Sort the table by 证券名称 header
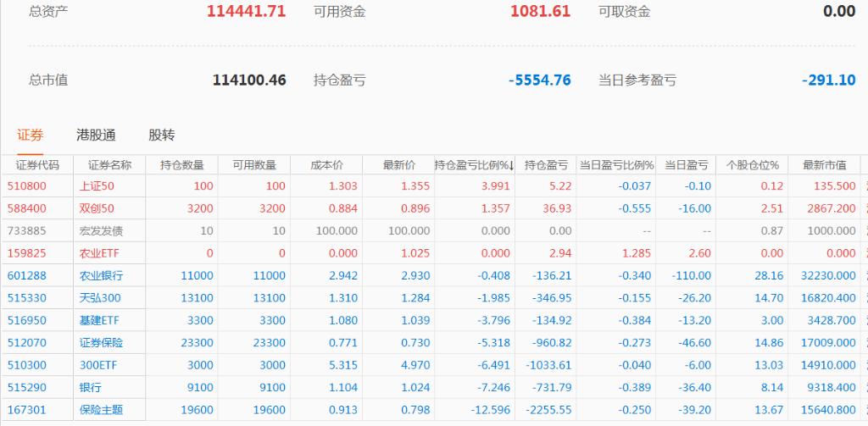The image size is (868, 426). 109,165
